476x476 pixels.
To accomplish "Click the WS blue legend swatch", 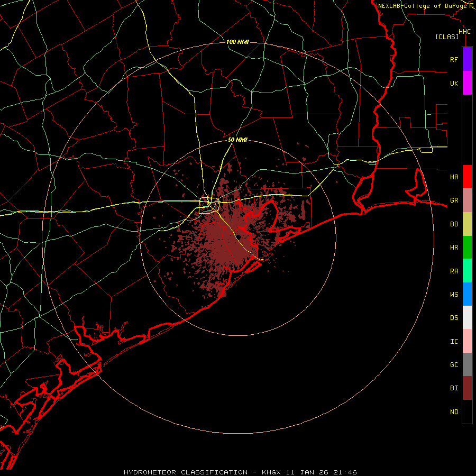I will (x=467, y=294).
